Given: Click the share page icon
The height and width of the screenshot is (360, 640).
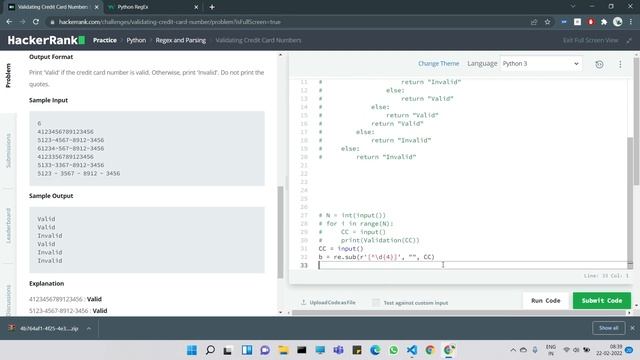Looking at the screenshot, I should [534, 22].
